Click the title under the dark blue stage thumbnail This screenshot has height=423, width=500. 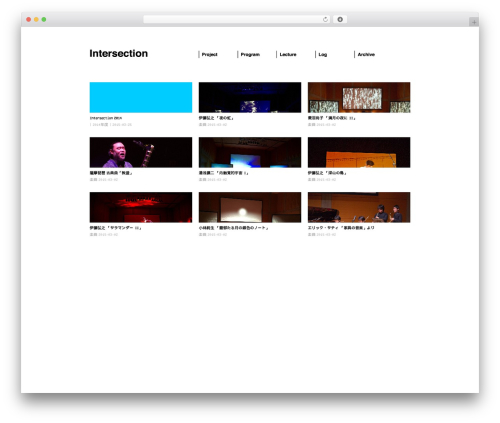pyautogui.click(x=216, y=118)
